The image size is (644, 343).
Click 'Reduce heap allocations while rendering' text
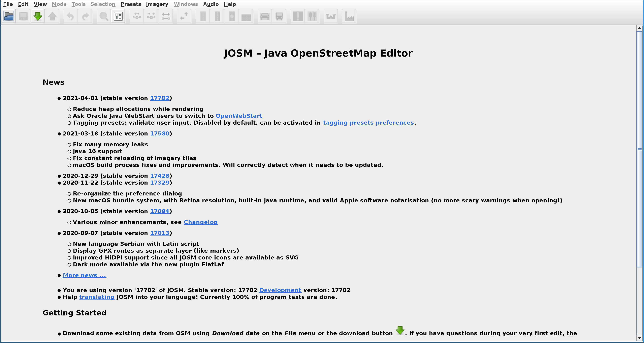(138, 109)
